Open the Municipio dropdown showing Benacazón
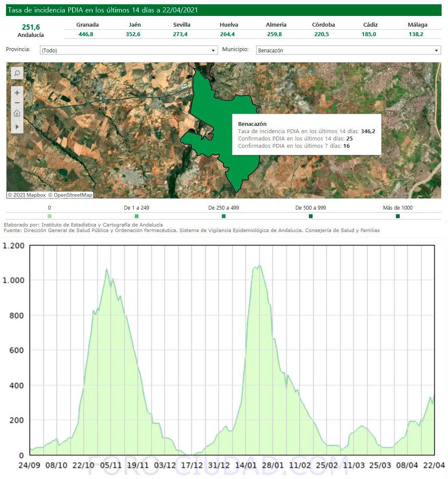448x479 pixels. click(348, 51)
